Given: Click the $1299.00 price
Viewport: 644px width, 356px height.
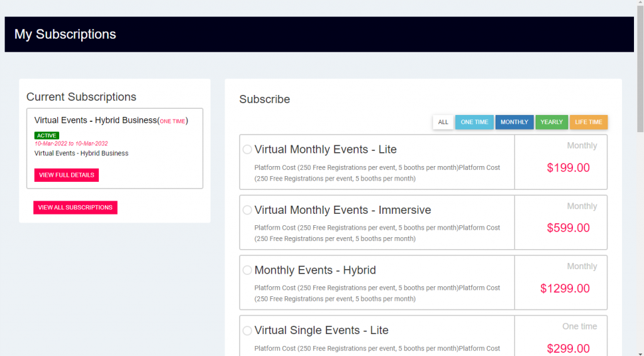Looking at the screenshot, I should 565,288.
